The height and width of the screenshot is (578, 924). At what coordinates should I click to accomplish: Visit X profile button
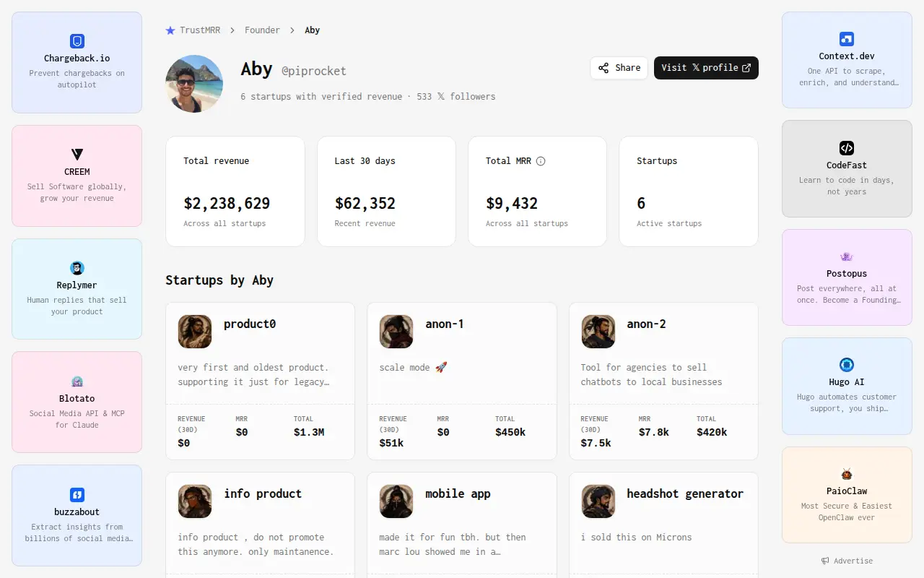click(706, 68)
